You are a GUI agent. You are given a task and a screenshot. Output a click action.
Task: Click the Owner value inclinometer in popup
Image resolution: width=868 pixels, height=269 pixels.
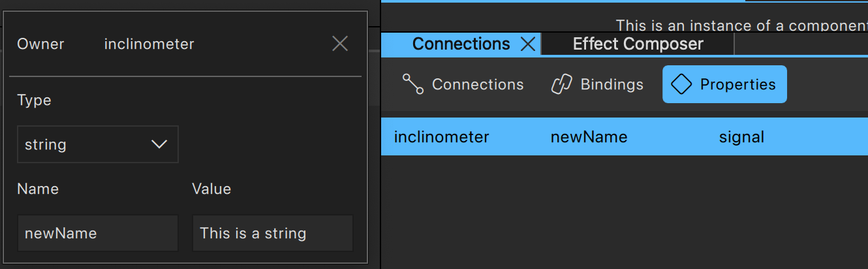tap(149, 44)
